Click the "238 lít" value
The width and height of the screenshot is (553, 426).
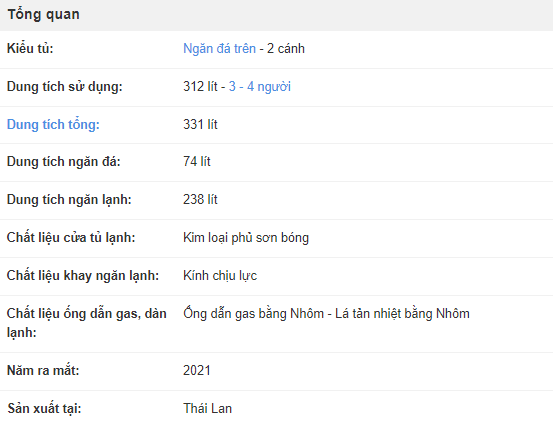200,200
